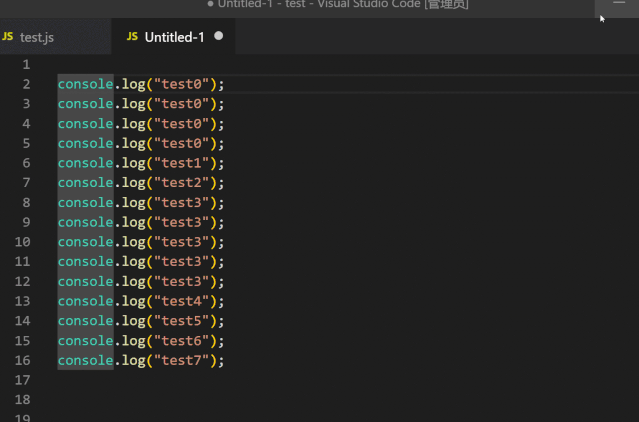
Task: Click the "test6" string on line 15
Action: point(181,341)
